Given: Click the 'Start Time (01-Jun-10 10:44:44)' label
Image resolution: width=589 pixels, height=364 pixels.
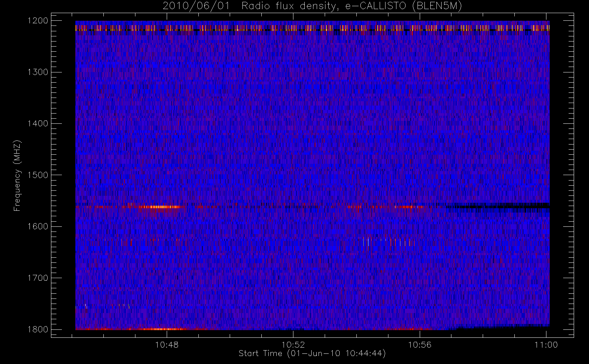Looking at the screenshot, I should click(x=312, y=353).
